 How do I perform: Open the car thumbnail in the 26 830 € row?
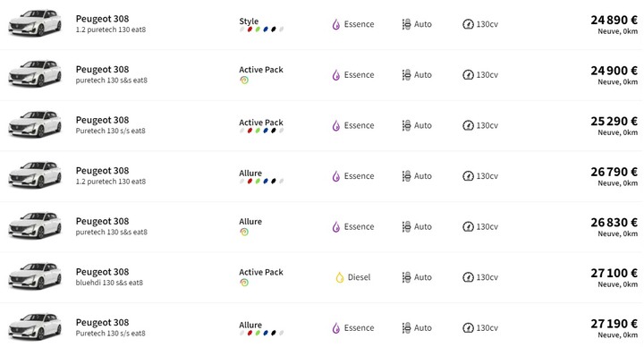[35, 226]
